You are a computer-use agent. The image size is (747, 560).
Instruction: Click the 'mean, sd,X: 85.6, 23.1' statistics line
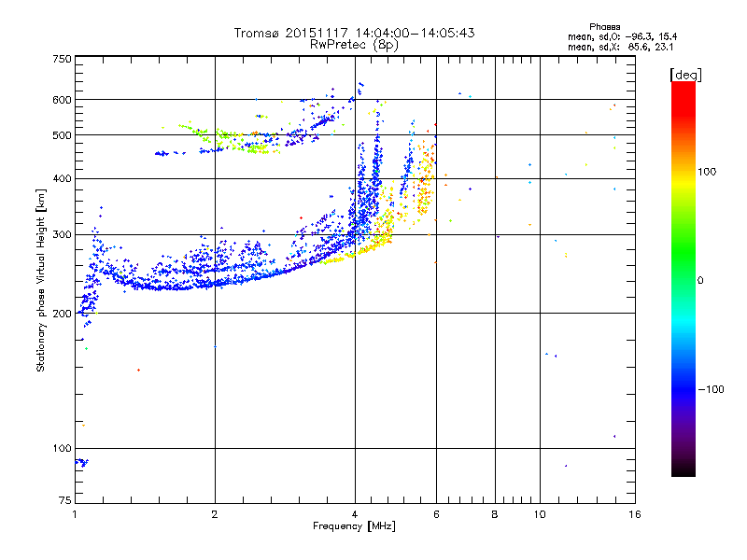[620, 47]
